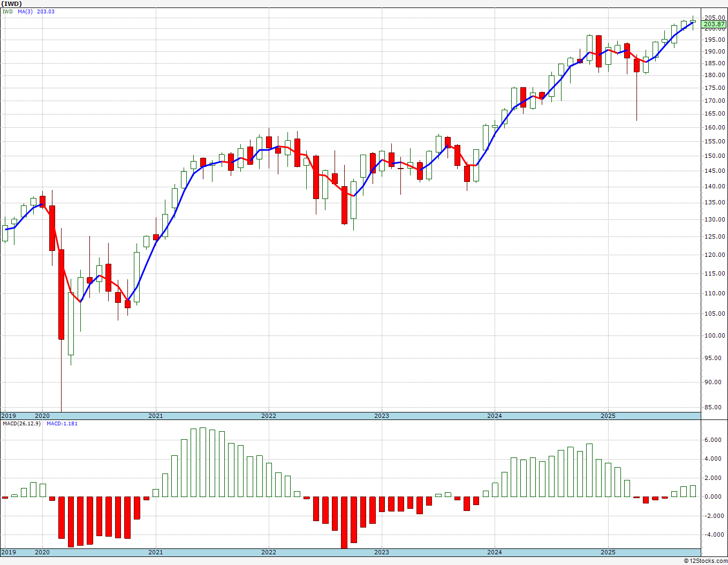Click the green 203.87 current price tag
Screen dimensions: 728x565
coord(714,24)
